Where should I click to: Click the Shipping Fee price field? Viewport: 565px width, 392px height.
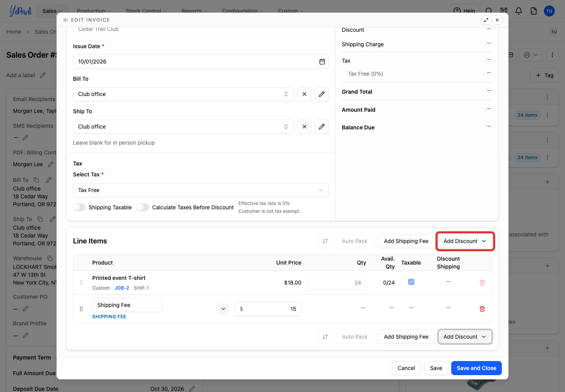pyautogui.click(x=268, y=309)
